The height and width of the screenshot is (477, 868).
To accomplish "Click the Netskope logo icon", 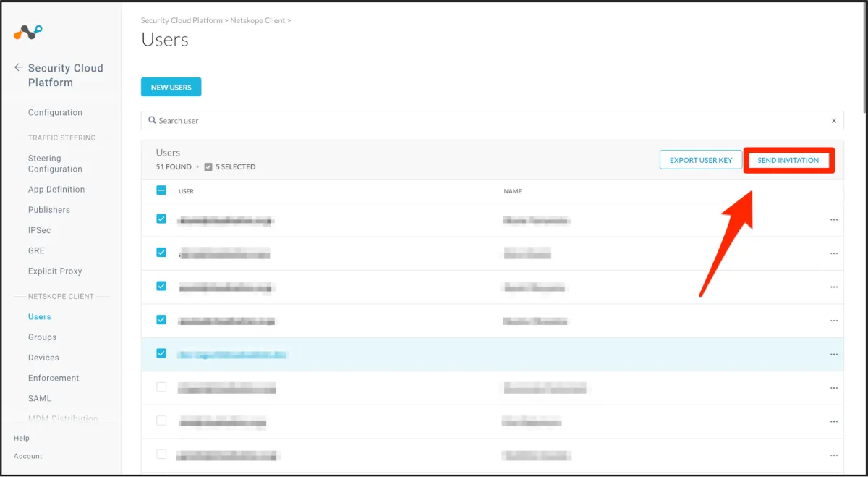I will click(x=28, y=33).
